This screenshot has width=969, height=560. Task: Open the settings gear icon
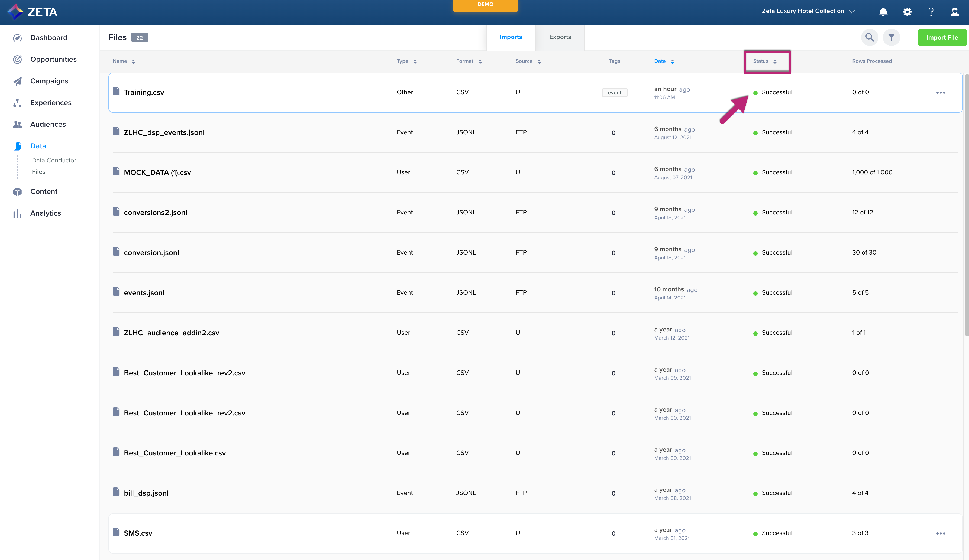click(x=907, y=12)
